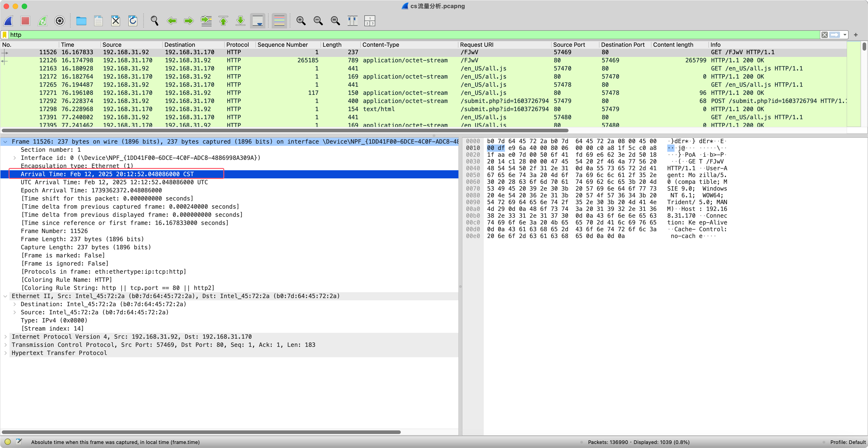Sort by the Content-Type column header
The height and width of the screenshot is (448, 868).
pyautogui.click(x=409, y=45)
